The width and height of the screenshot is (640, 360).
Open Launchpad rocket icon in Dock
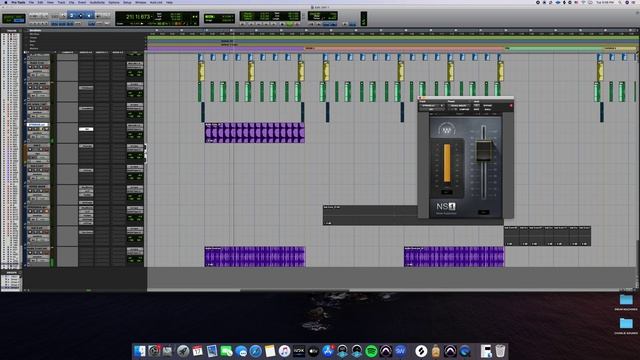click(183, 351)
